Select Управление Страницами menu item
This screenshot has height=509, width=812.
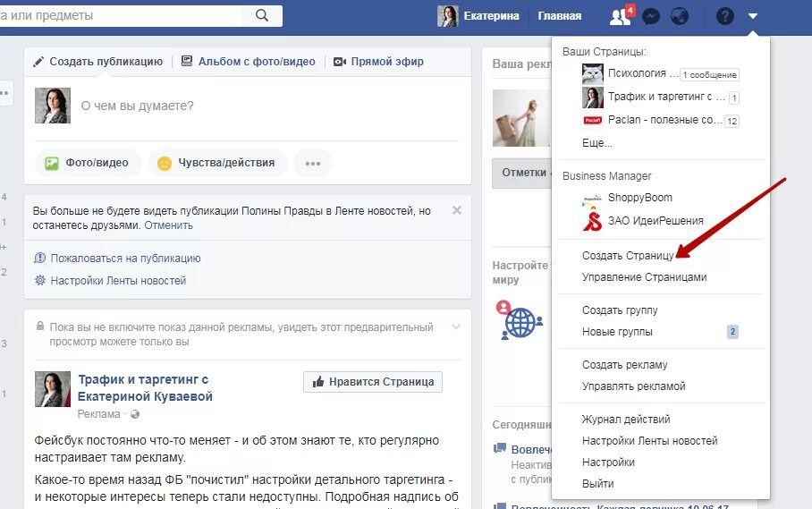[644, 277]
